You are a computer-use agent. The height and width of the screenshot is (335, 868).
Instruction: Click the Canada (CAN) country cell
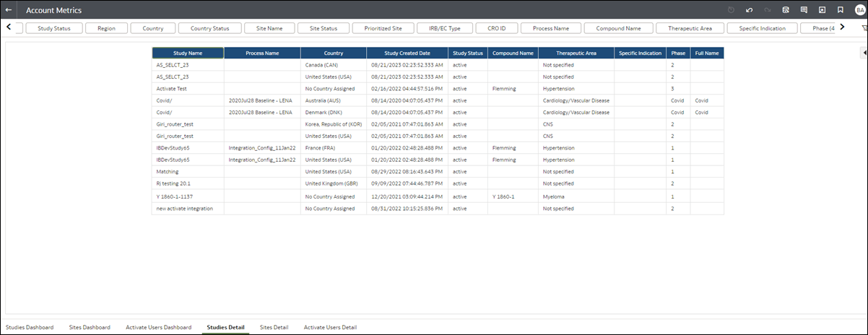point(334,64)
